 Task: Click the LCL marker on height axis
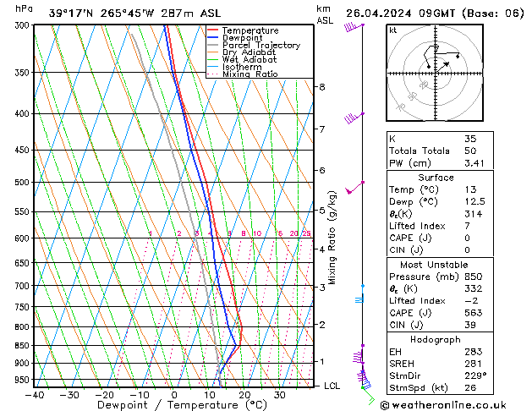pyautogui.click(x=332, y=385)
